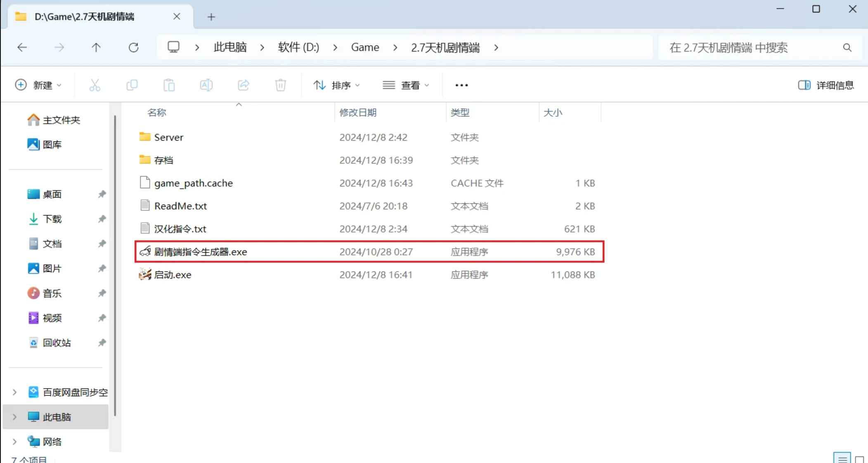Click the Share icon in the toolbar
Image resolution: width=868 pixels, height=463 pixels.
(x=243, y=85)
